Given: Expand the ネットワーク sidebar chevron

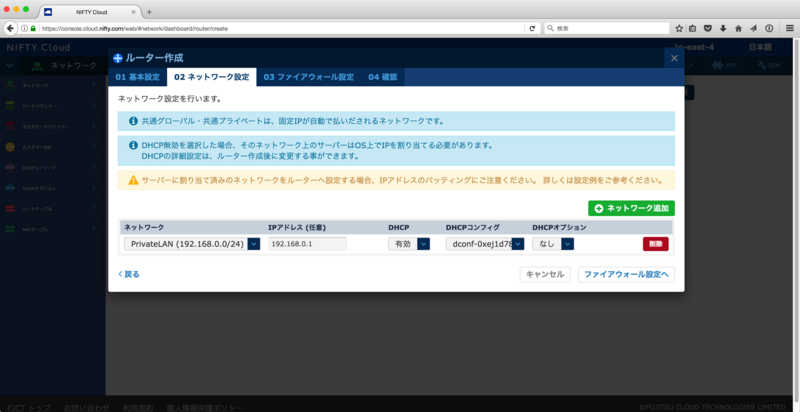Looking at the screenshot, I should click(x=94, y=85).
